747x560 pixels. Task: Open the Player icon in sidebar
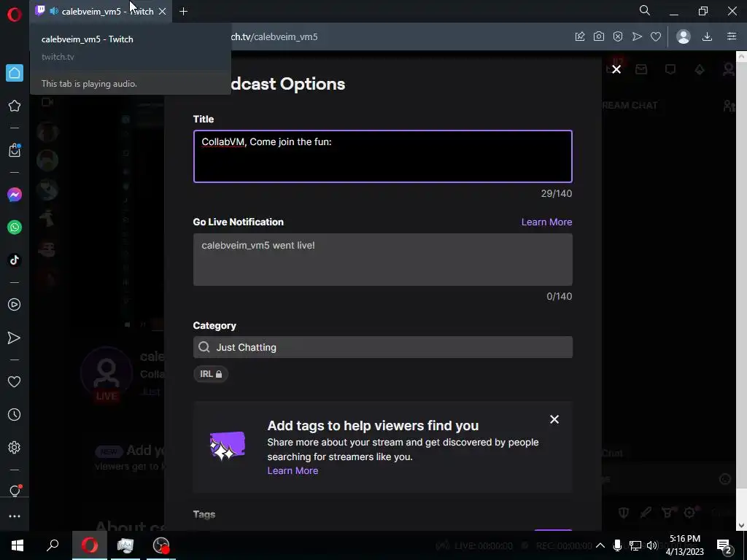[15, 305]
